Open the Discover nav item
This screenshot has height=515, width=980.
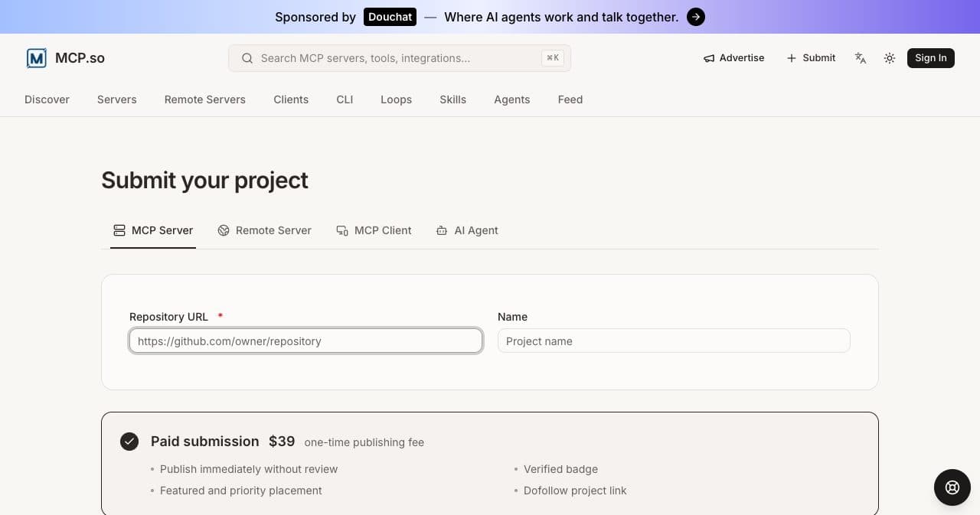[x=47, y=99]
